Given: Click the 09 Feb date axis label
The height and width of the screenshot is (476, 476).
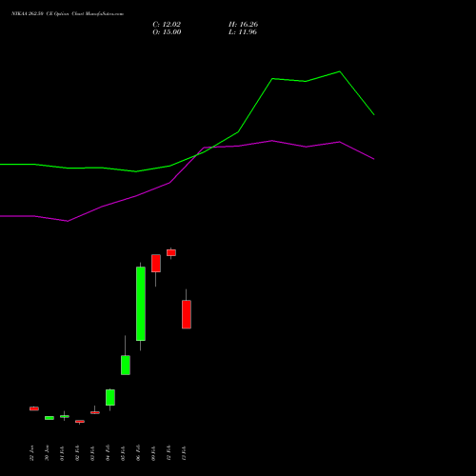Looking at the screenshot, I should (x=153, y=453).
